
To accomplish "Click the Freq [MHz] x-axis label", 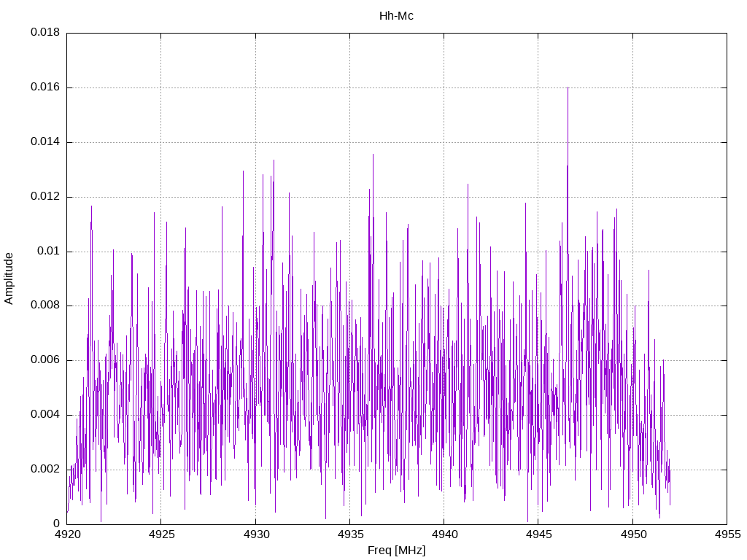I will point(396,551).
